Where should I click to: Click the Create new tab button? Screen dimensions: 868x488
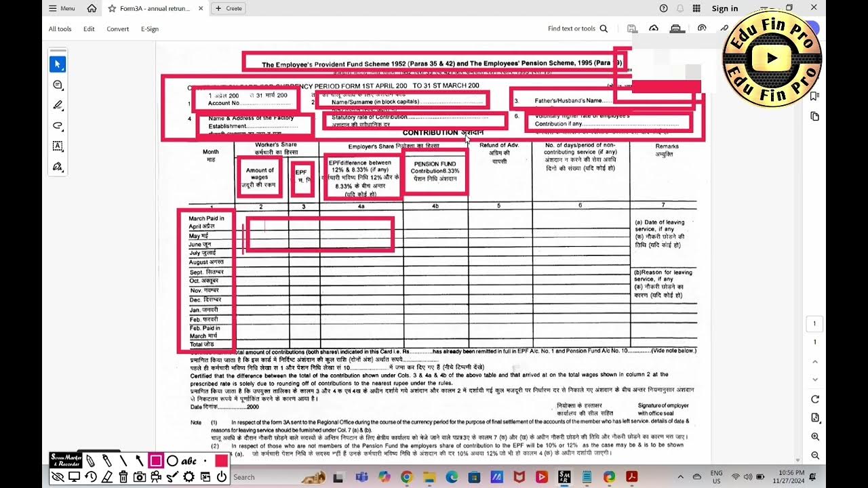pyautogui.click(x=229, y=8)
